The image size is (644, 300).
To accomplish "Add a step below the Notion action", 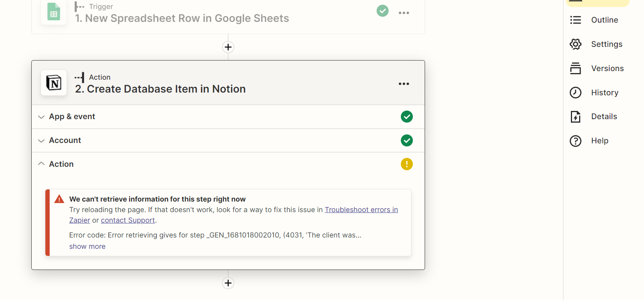I will tap(228, 283).
